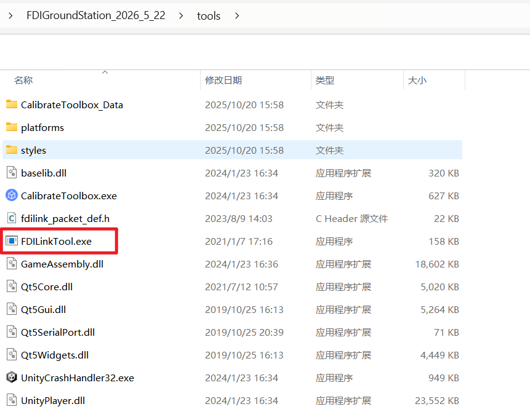Image resolution: width=530 pixels, height=420 pixels.
Task: Click the 应用程序 type of CalibrateToolbox.exe
Action: 334,196
